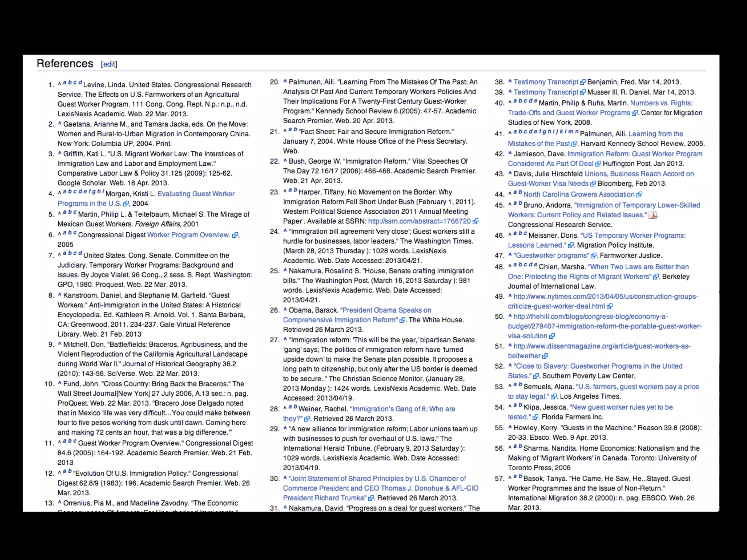Click external link icon after SSRN abstract URL
This screenshot has height=560, width=747.
coord(475,221)
